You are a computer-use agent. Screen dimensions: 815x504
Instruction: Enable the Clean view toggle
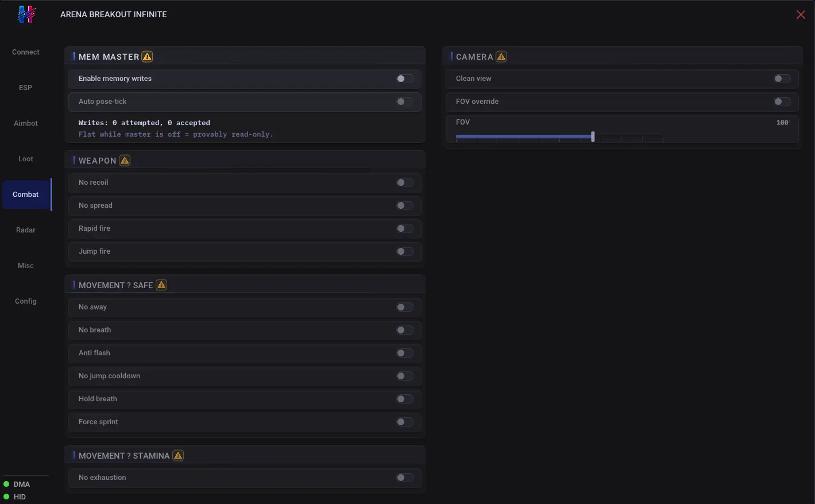782,79
